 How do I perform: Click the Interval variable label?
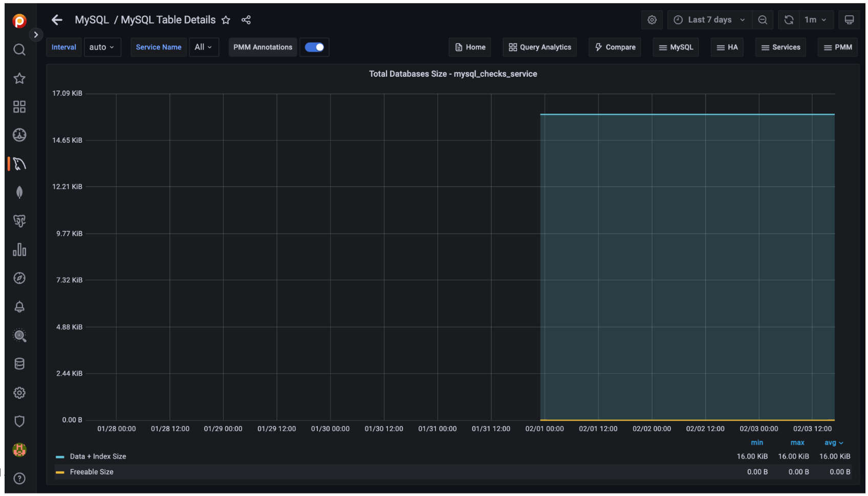tap(63, 47)
